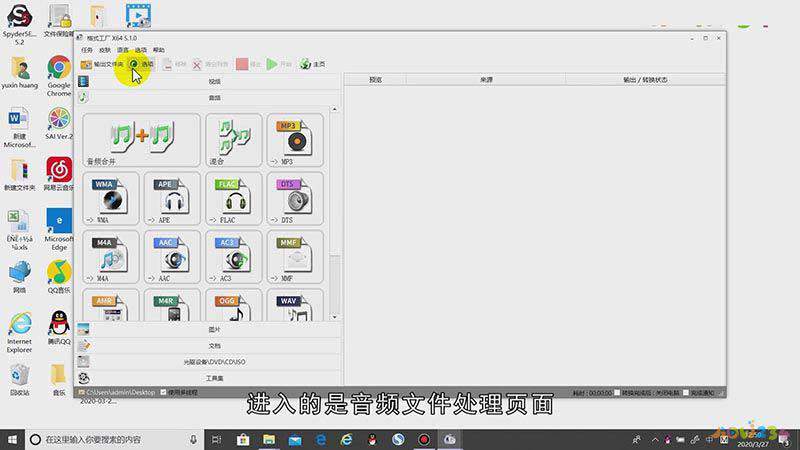This screenshot has height=450, width=800.
Task: Choose the M4A format icon
Action: (x=112, y=256)
